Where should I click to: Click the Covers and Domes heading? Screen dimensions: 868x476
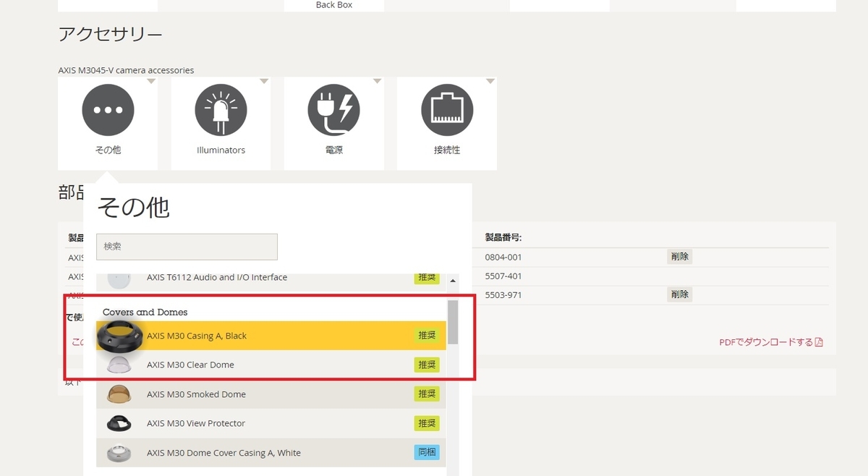[x=145, y=313]
